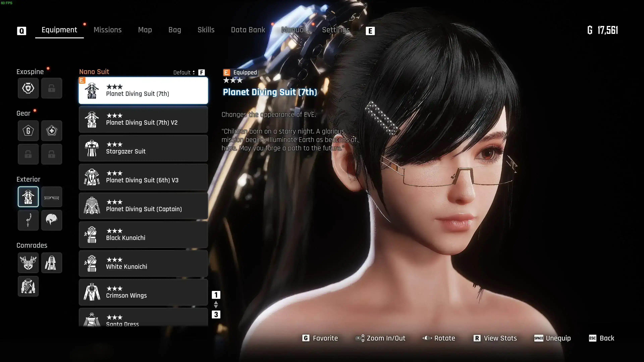
Task: Select the hoodie comrade icon
Action: click(x=28, y=286)
